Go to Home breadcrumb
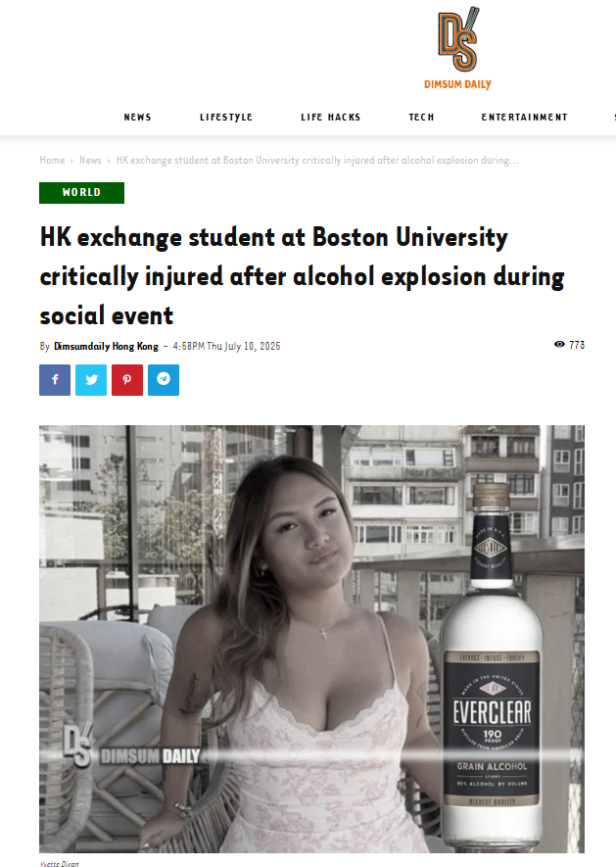This screenshot has width=616, height=867. click(52, 160)
